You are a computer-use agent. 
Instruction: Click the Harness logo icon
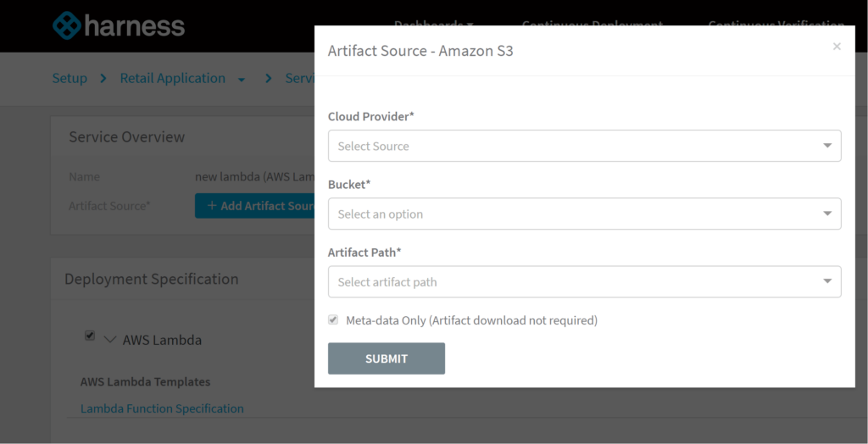(67, 25)
